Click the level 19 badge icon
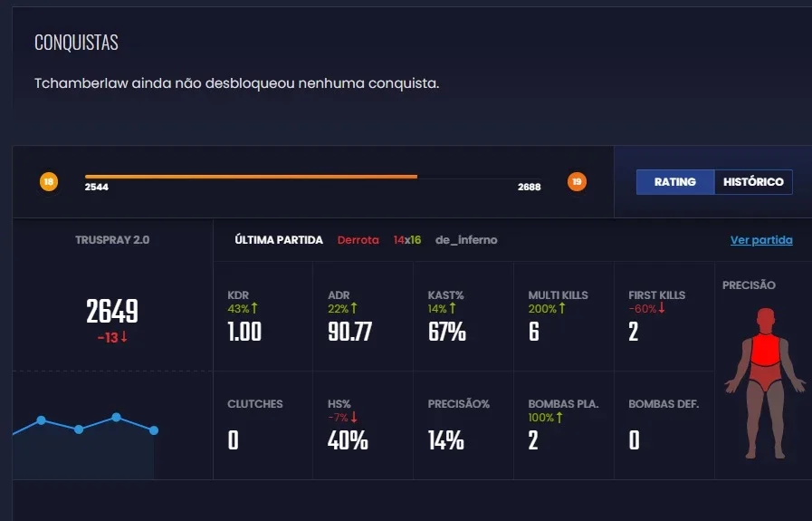This screenshot has height=521, width=812. tap(577, 182)
